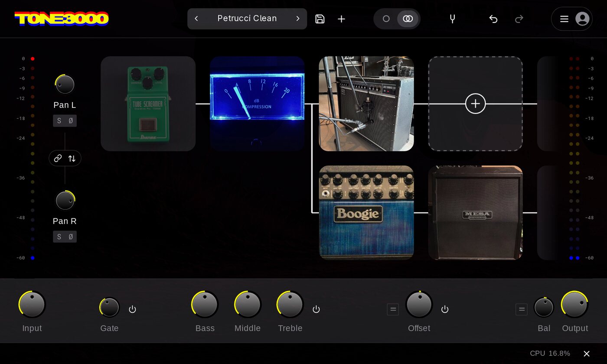This screenshot has height=364, width=607.
Task: Click the Gate knob
Action: tap(109, 308)
